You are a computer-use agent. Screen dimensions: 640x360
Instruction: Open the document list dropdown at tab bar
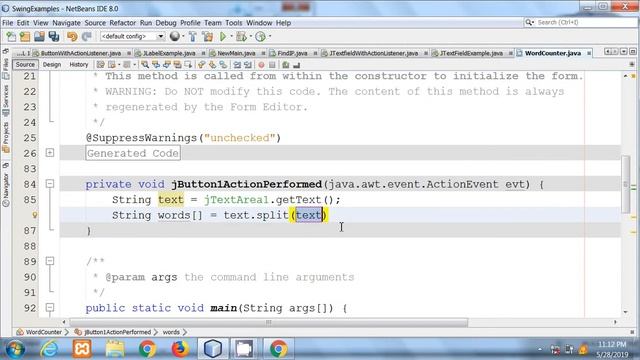(624, 52)
